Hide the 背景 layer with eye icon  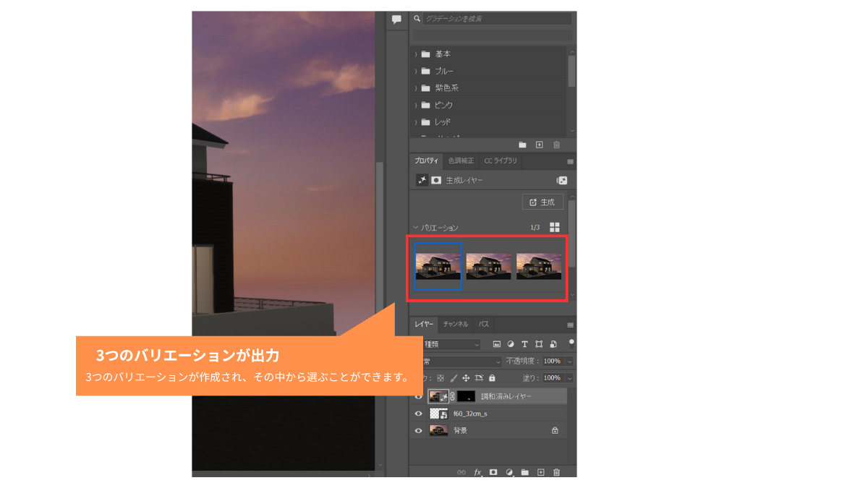pyautogui.click(x=418, y=430)
